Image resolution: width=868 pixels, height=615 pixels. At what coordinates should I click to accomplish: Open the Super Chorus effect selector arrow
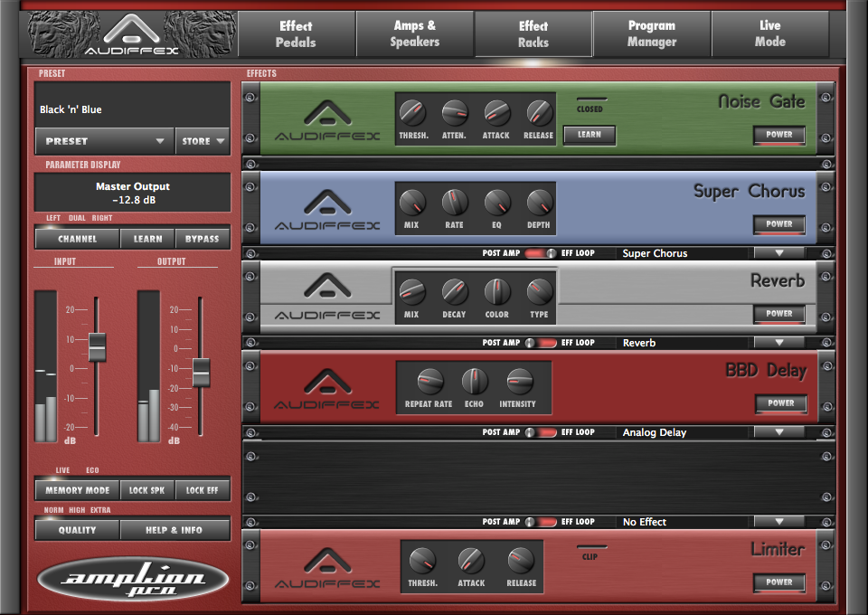tap(778, 253)
